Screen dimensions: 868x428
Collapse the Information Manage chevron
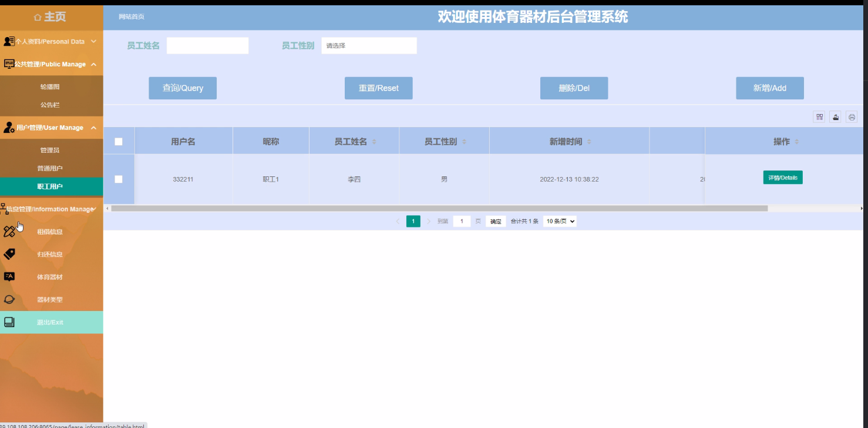(95, 209)
